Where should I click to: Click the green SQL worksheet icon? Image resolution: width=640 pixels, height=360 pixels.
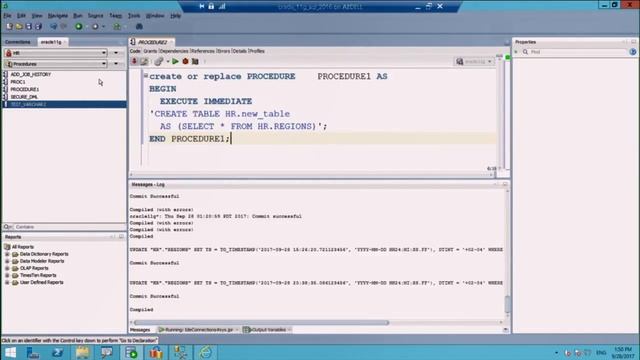[117, 27]
